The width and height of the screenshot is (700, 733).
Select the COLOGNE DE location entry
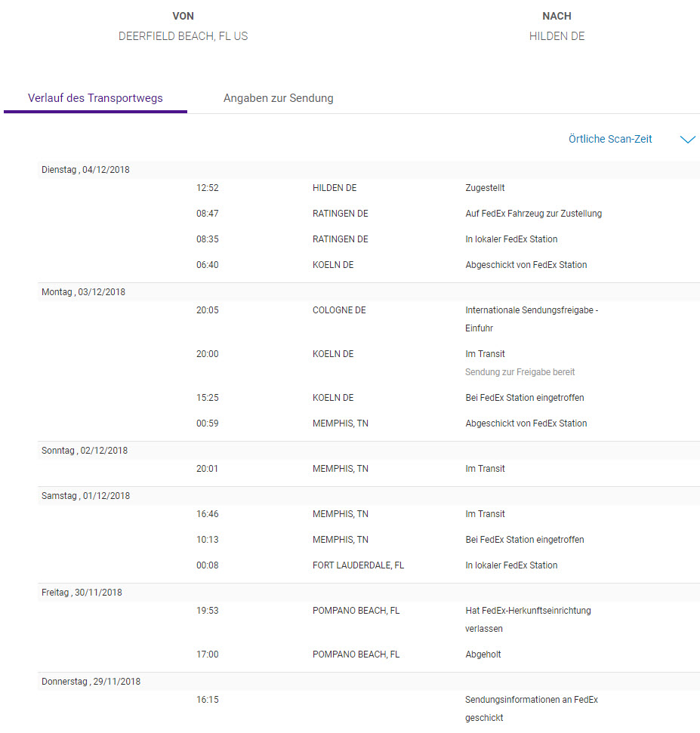click(339, 310)
